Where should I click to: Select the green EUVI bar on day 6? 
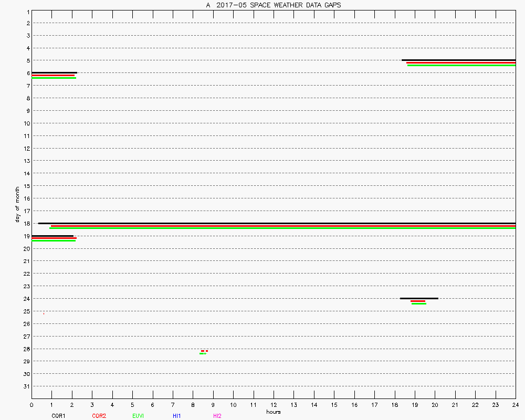click(x=54, y=78)
